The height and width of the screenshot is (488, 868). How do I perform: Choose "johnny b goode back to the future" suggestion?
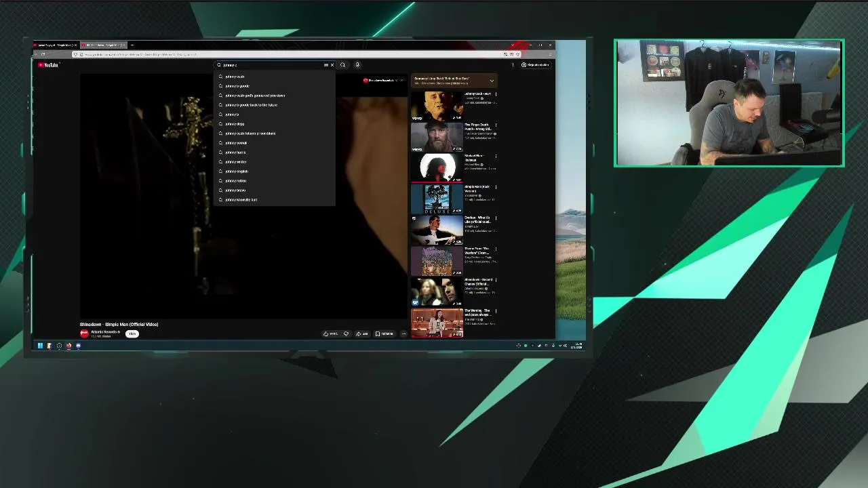275,105
